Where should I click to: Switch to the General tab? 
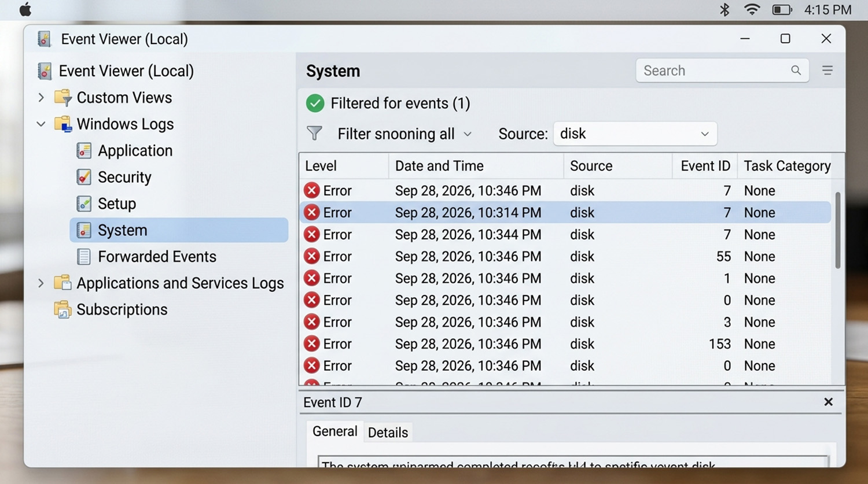(334, 431)
